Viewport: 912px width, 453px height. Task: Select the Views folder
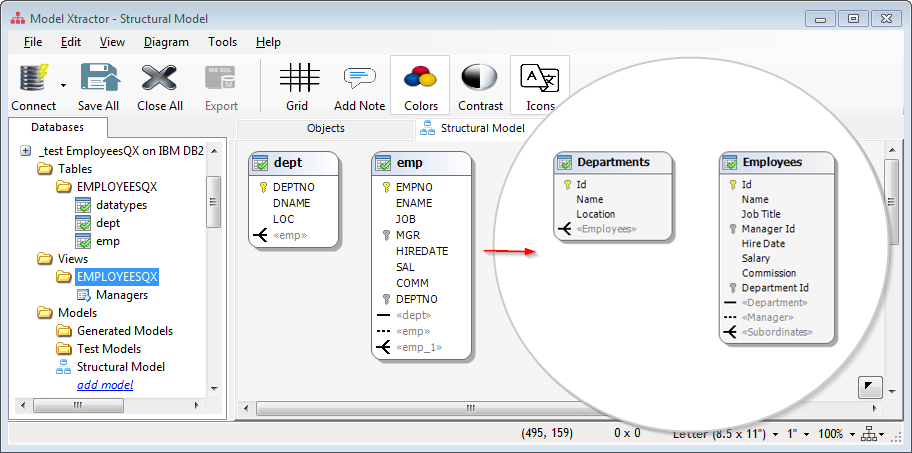[x=73, y=259]
